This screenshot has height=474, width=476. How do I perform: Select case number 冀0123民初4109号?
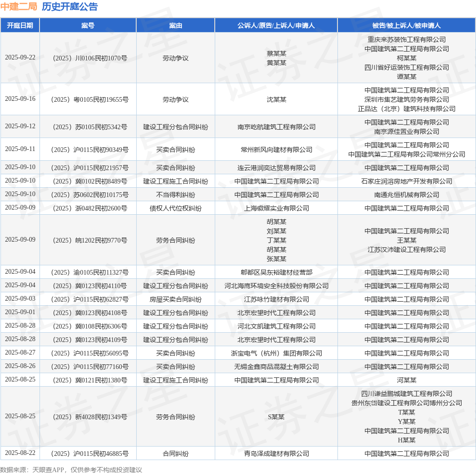point(90,340)
